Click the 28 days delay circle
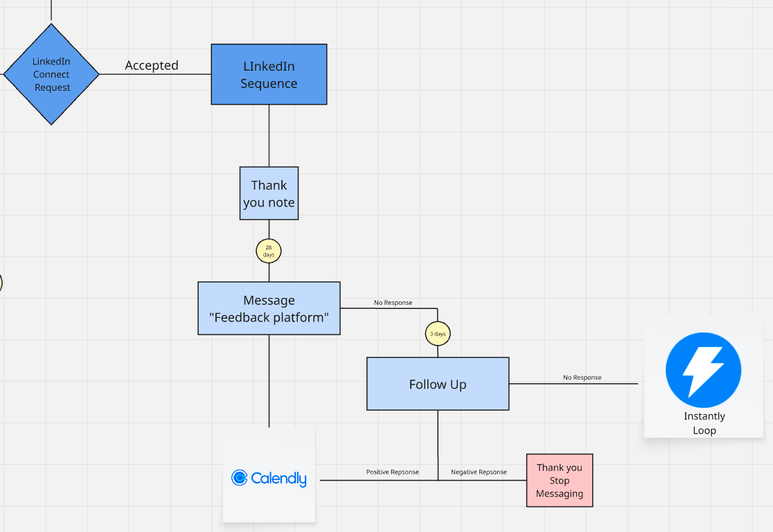The image size is (773, 532). pyautogui.click(x=269, y=251)
